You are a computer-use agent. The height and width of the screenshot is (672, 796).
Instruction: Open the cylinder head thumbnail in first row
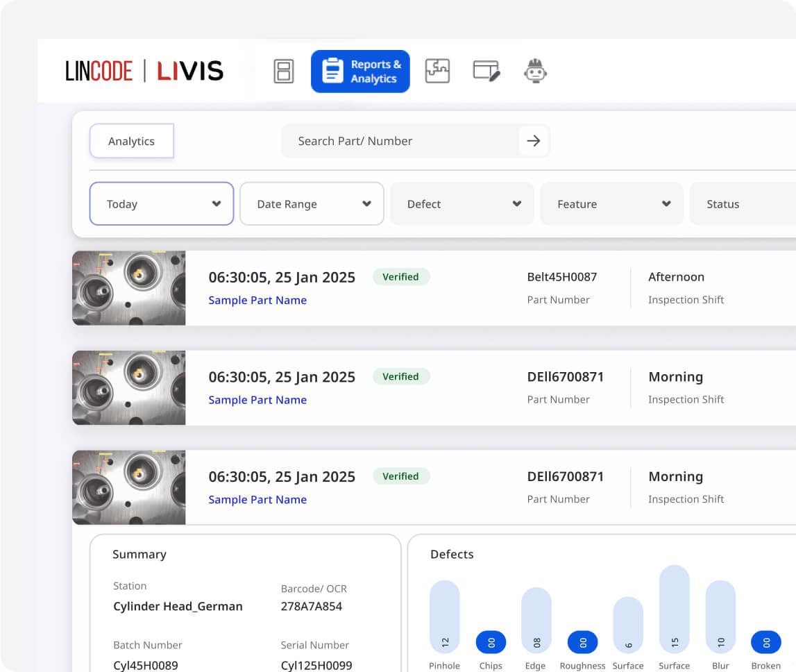(x=129, y=288)
